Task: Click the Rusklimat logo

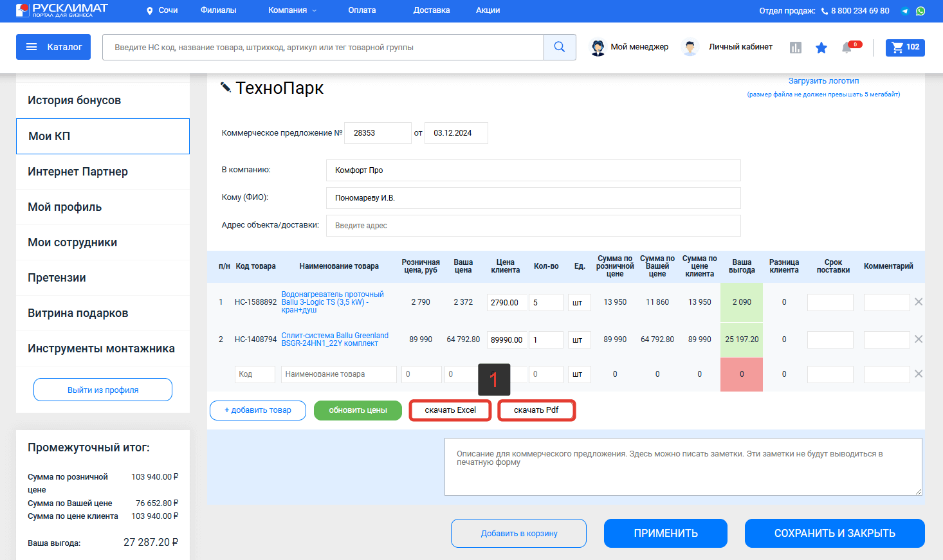Action: (x=62, y=10)
